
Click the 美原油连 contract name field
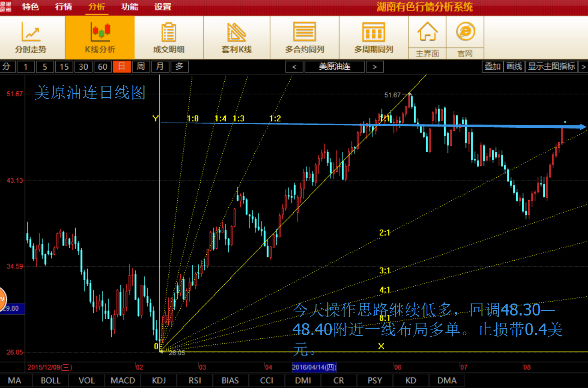(x=334, y=67)
